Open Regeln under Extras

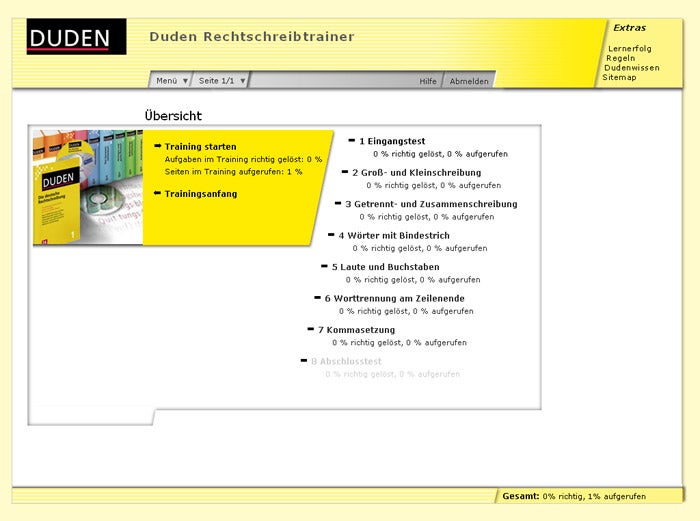click(x=620, y=58)
